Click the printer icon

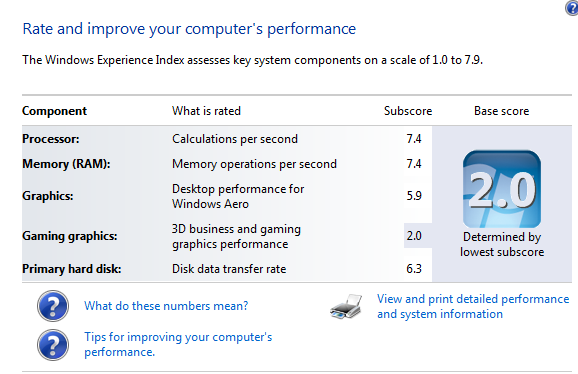[x=346, y=307]
